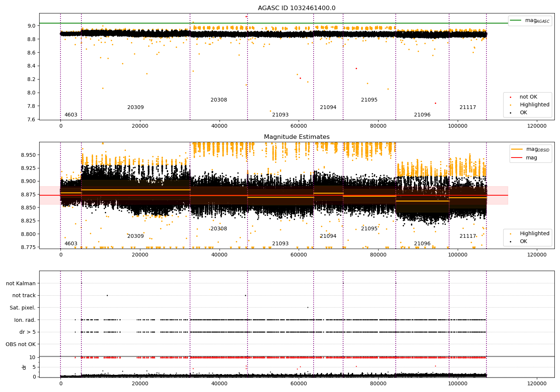Click the 'Magnitude Estimates' plot title

click(296, 137)
